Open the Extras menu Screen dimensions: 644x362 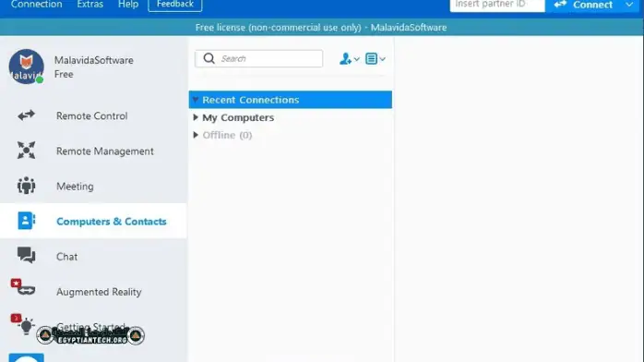point(89,5)
